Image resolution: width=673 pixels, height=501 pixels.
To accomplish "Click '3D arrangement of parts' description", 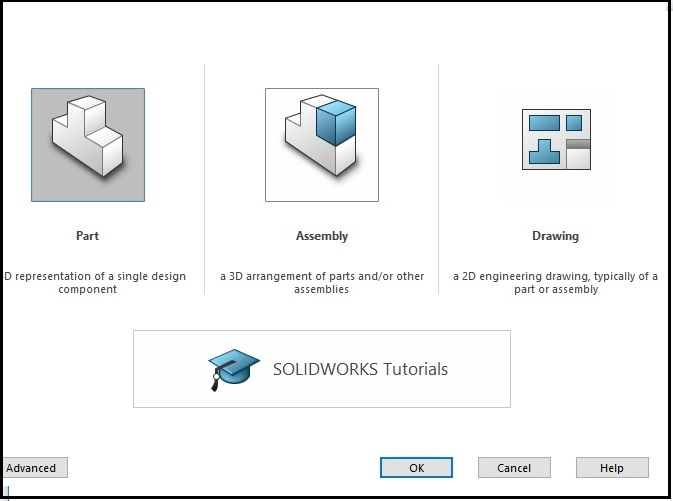I will pyautogui.click(x=322, y=282).
